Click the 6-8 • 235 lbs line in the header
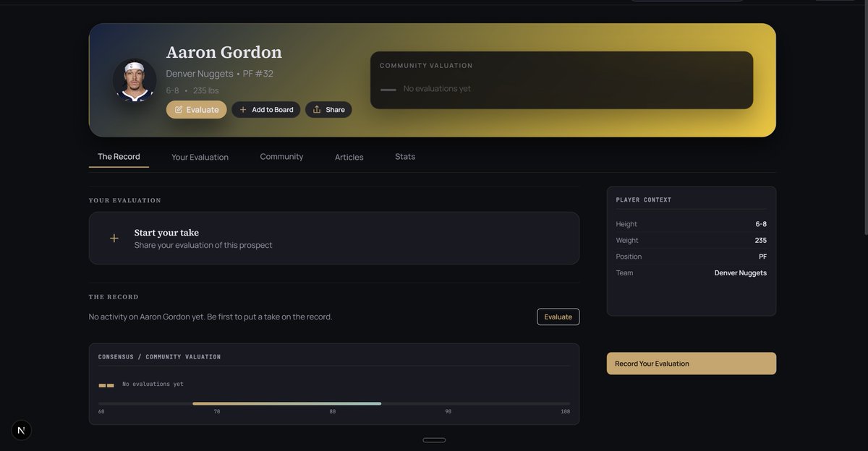The height and width of the screenshot is (451, 868). pyautogui.click(x=192, y=90)
